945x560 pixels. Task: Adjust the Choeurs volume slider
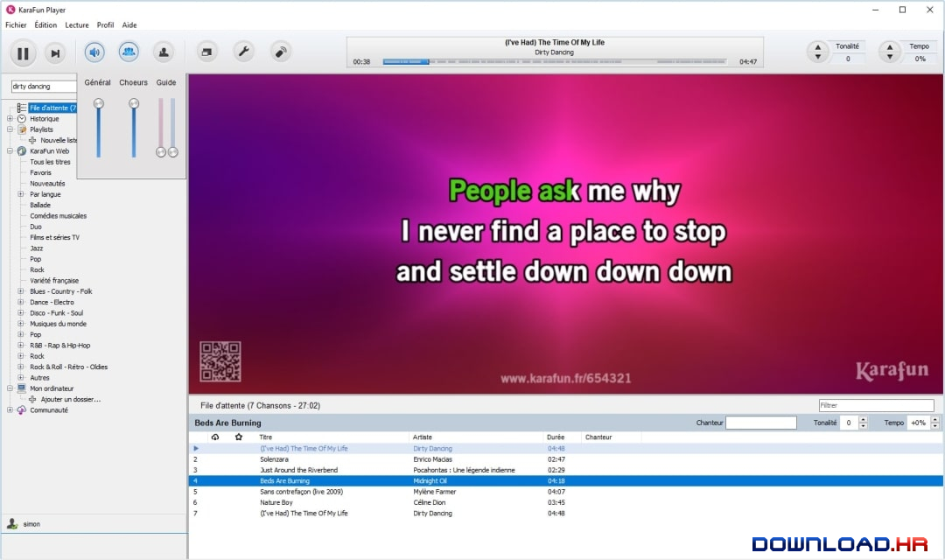134,129
